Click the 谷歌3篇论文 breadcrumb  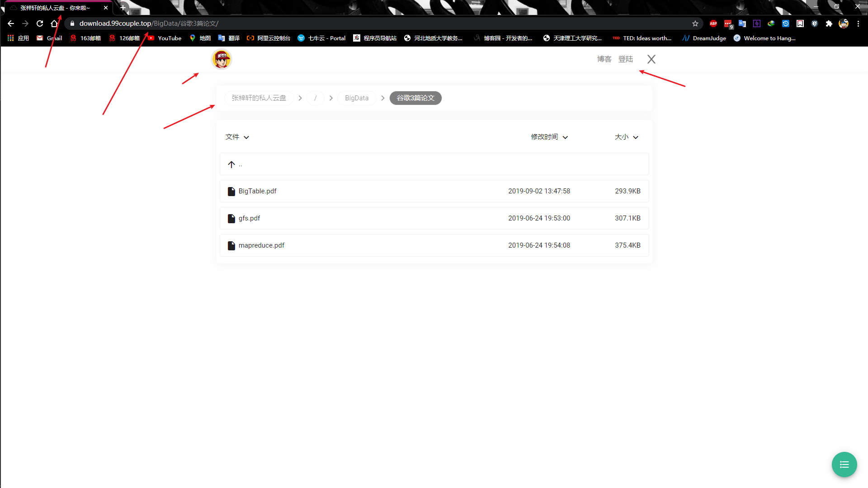tap(415, 98)
